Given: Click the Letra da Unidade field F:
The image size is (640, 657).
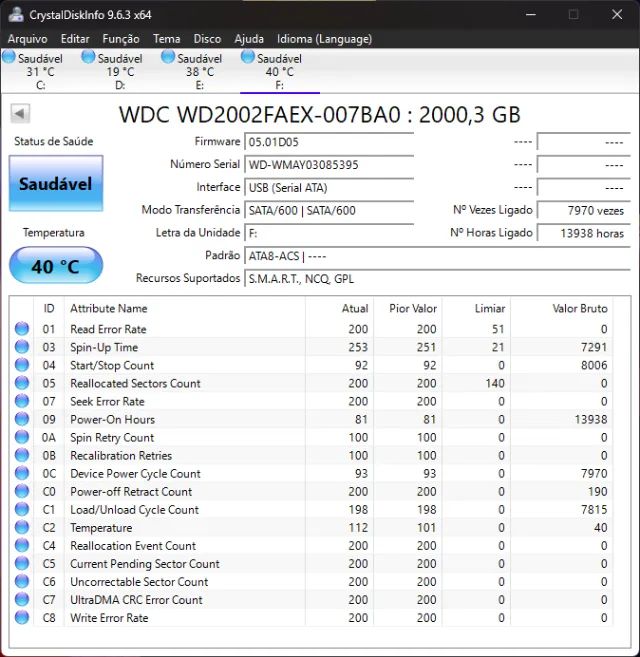Looking at the screenshot, I should coord(329,233).
